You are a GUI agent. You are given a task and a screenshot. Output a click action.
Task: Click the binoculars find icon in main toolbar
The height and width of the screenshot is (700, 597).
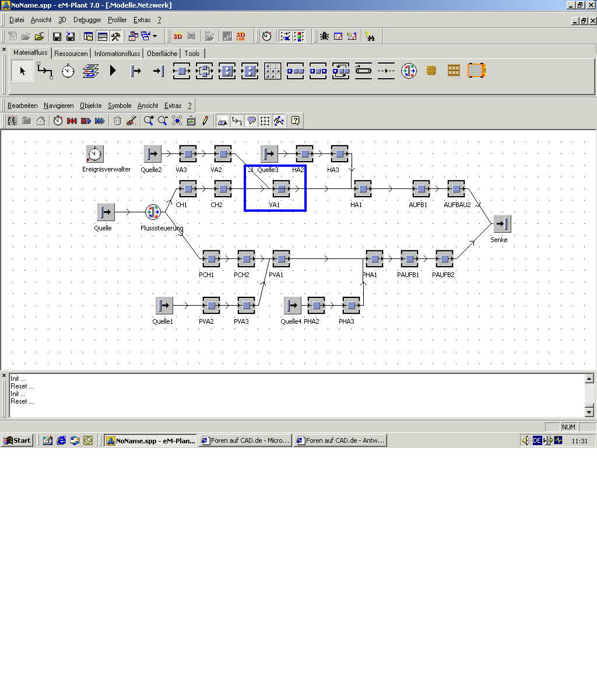click(x=370, y=36)
